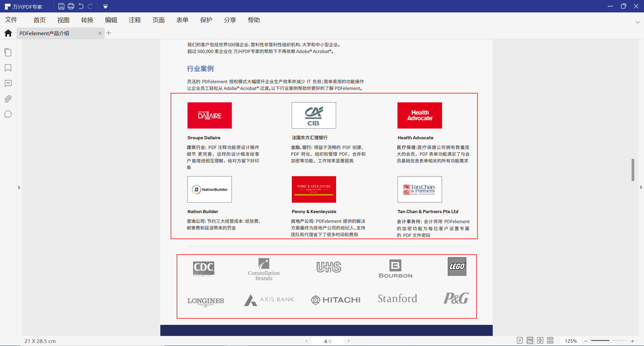Switch to the 首页 tab

pyautogui.click(x=40, y=20)
